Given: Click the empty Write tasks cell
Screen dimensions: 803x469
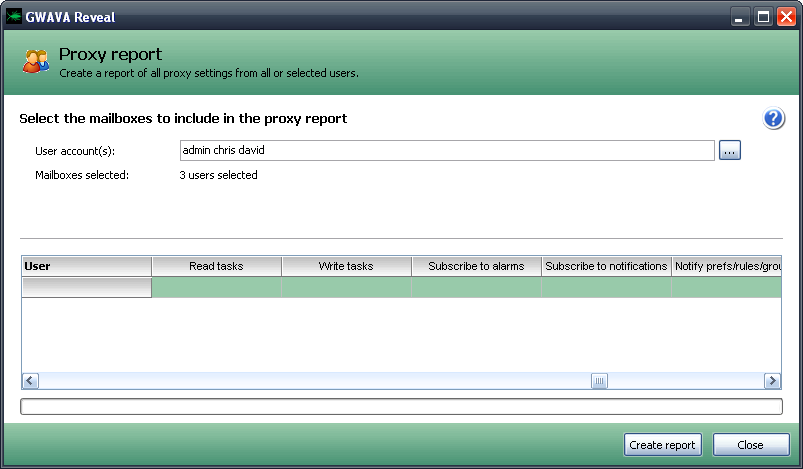Looking at the screenshot, I should 346,287.
